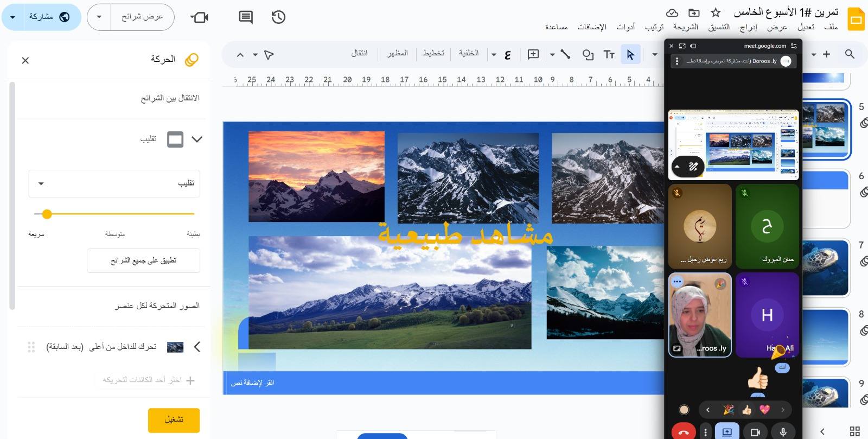
Task: Open version history clock icon
Action: pyautogui.click(x=278, y=17)
